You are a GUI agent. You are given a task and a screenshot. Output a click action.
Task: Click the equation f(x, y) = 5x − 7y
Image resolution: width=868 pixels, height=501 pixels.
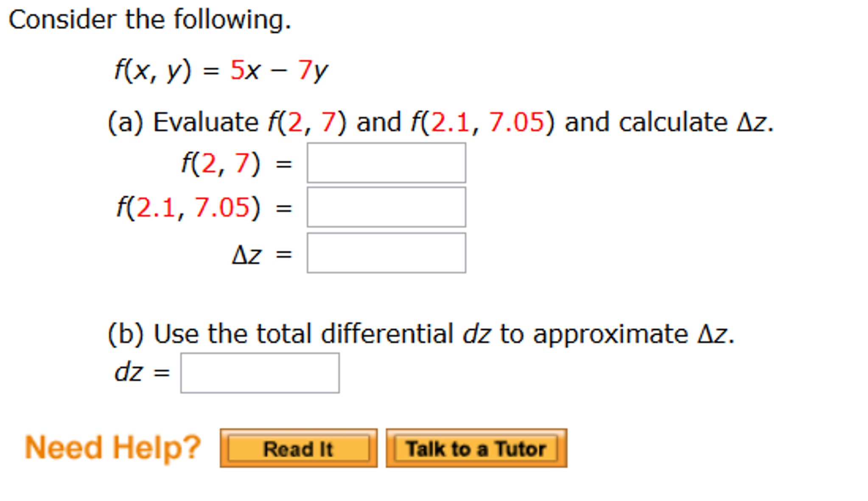tap(221, 70)
